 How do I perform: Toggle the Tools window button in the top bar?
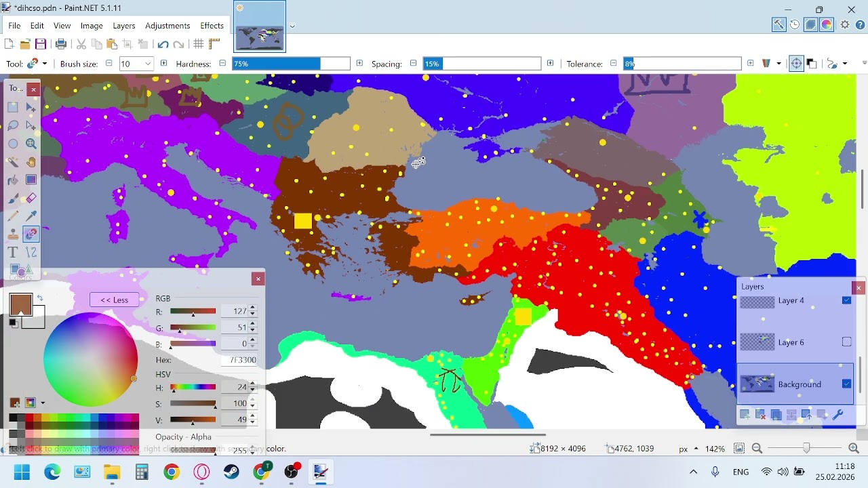tap(778, 25)
